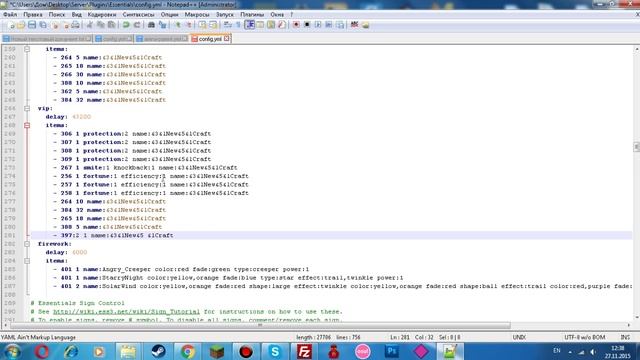Redo edit with toolbar Redo icon
Image resolution: width=640 pixels, height=360 pixels.
(137, 25)
